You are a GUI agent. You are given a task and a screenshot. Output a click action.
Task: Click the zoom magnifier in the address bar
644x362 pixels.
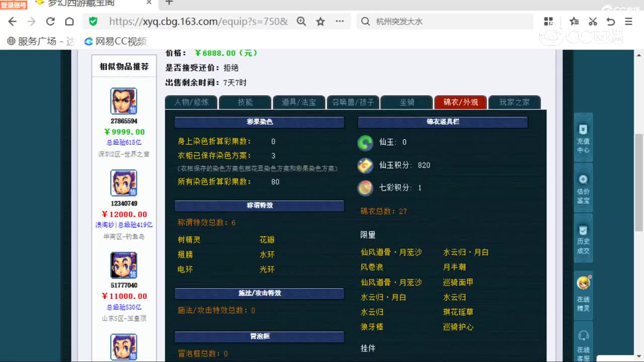301,22
